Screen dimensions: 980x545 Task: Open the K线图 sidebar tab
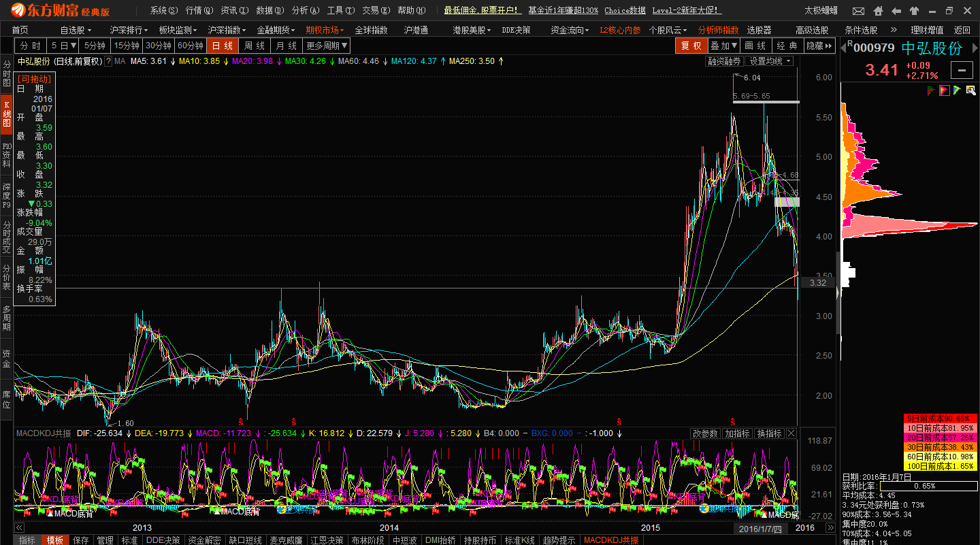pos(6,114)
